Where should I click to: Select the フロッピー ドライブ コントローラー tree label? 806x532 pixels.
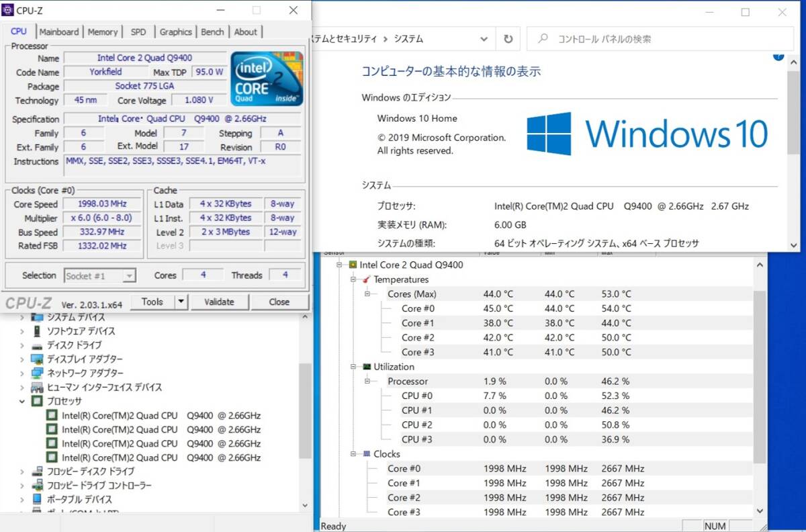pos(99,486)
